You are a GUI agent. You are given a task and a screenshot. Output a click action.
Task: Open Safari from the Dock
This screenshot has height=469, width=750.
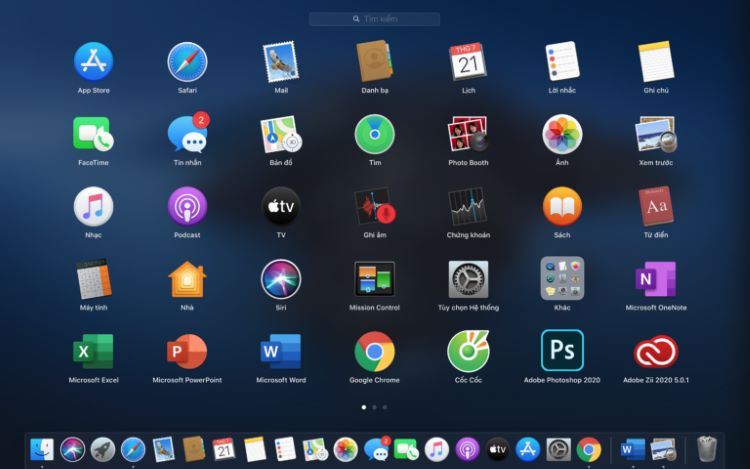133,450
